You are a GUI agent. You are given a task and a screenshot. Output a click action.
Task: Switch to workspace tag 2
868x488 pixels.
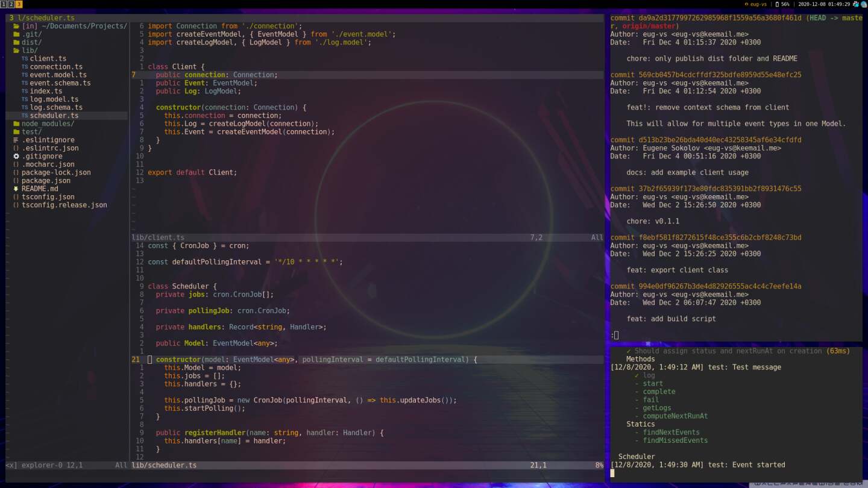coord(11,4)
